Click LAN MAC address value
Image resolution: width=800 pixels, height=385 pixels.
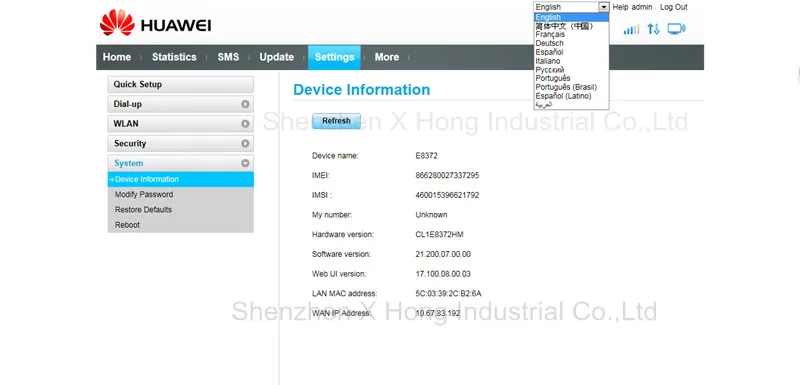(x=448, y=294)
